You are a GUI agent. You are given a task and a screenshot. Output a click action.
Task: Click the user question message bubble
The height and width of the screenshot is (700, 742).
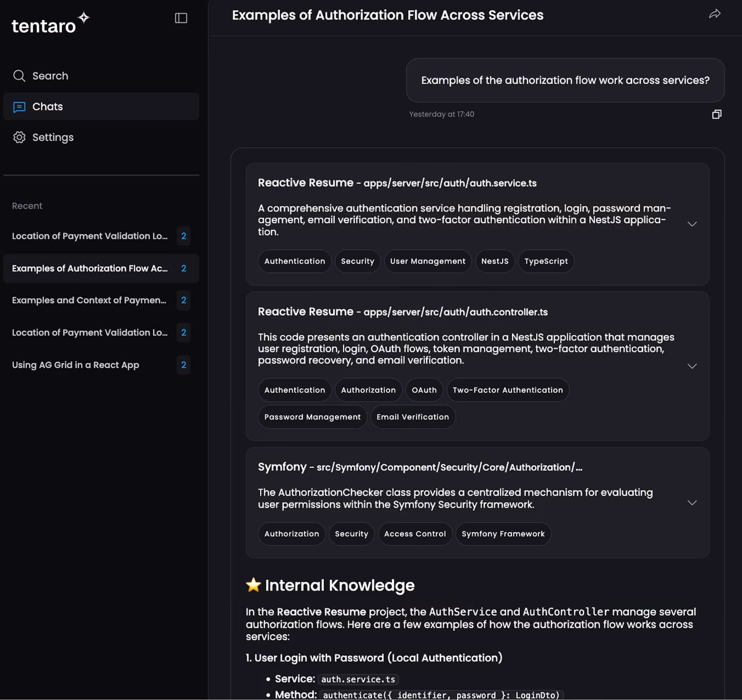565,80
